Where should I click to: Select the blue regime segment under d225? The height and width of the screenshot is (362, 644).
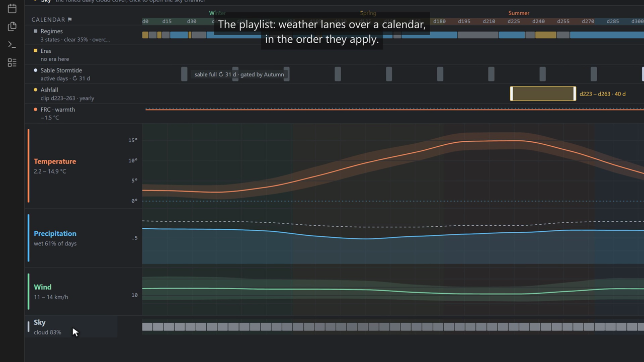(512, 35)
